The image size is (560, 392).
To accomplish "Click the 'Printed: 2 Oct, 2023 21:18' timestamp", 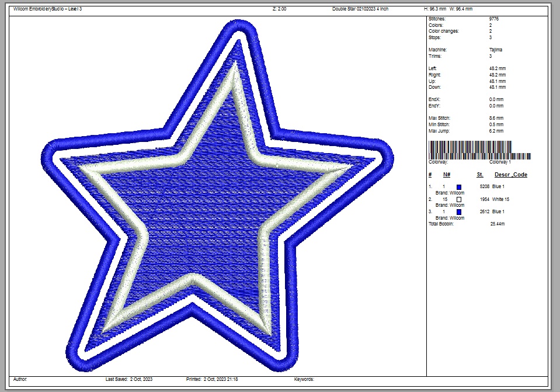I will coord(212,379).
